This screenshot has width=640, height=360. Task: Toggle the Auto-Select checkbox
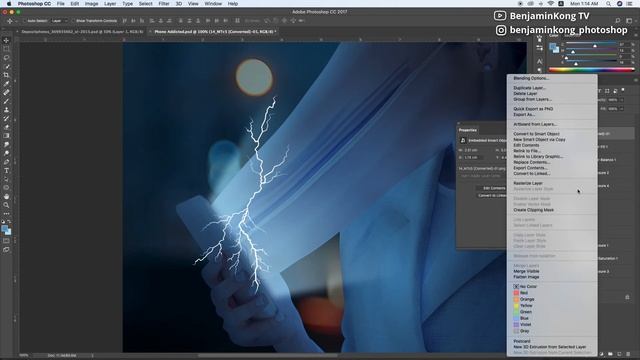coord(24,20)
